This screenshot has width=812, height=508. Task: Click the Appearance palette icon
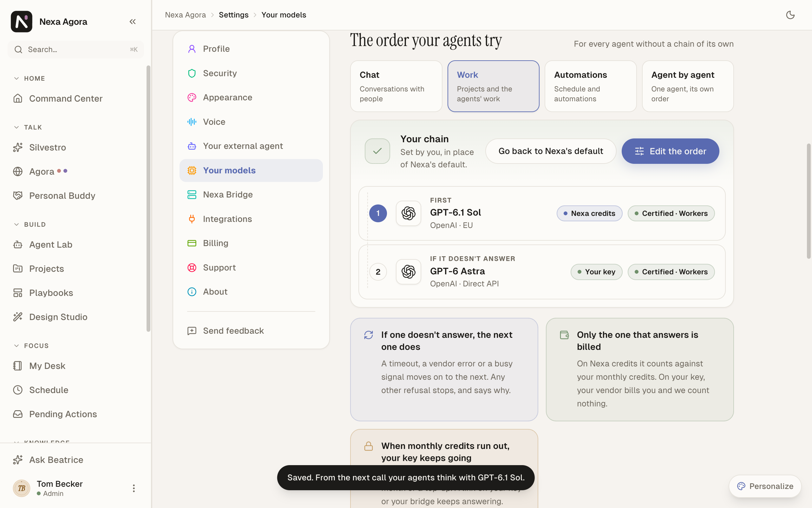[192, 97]
